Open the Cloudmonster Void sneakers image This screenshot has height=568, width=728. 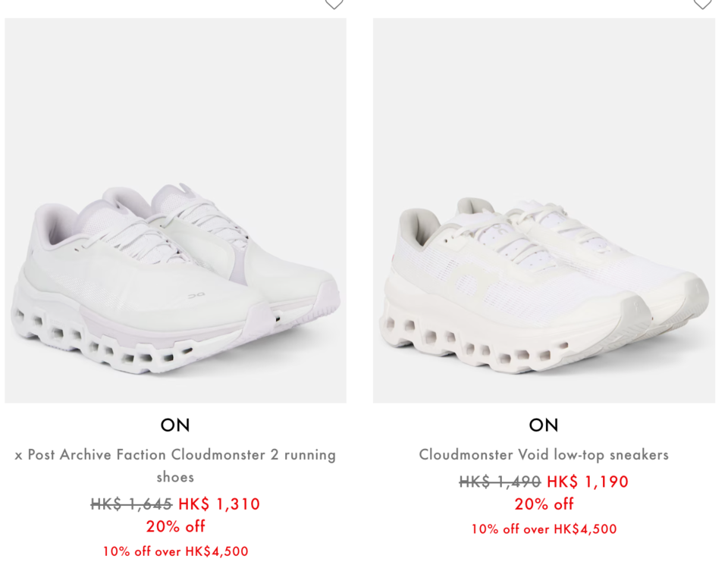pos(544,210)
